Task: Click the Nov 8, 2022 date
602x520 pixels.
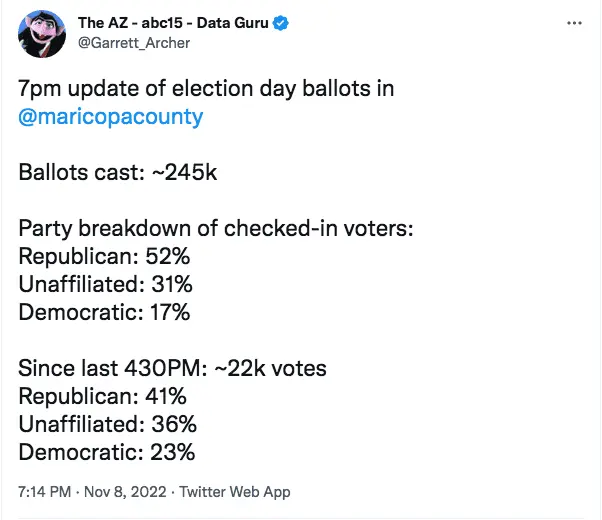Action: coord(117,492)
